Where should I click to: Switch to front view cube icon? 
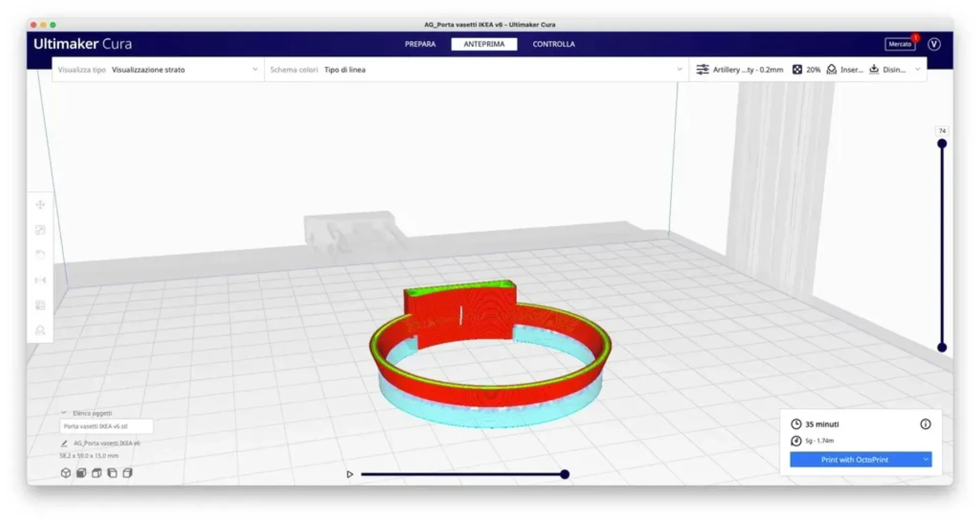click(x=81, y=473)
